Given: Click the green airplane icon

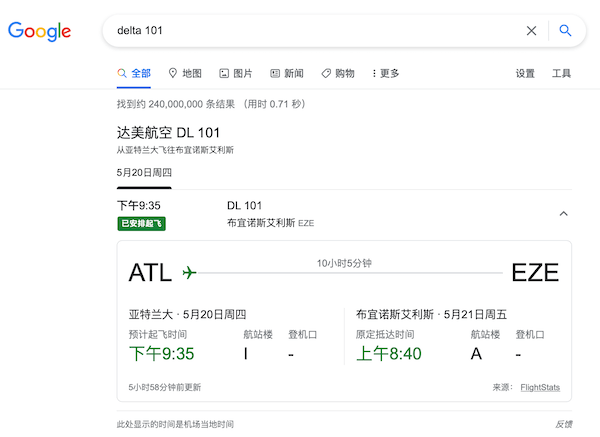Looking at the screenshot, I should [x=190, y=272].
